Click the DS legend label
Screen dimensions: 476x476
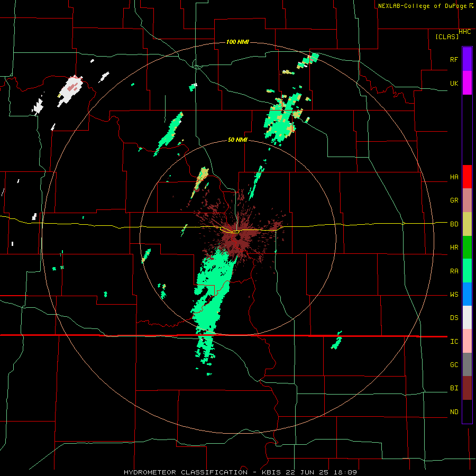[x=454, y=318]
